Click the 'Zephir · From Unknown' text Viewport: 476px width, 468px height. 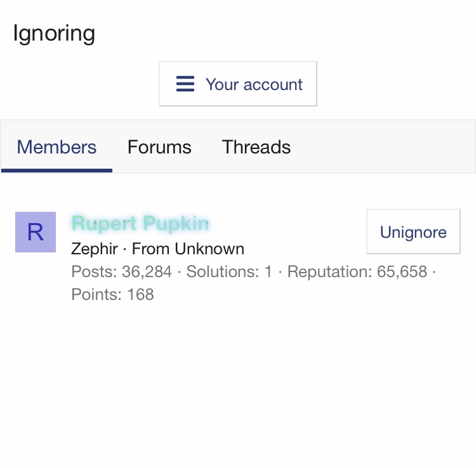click(x=157, y=249)
